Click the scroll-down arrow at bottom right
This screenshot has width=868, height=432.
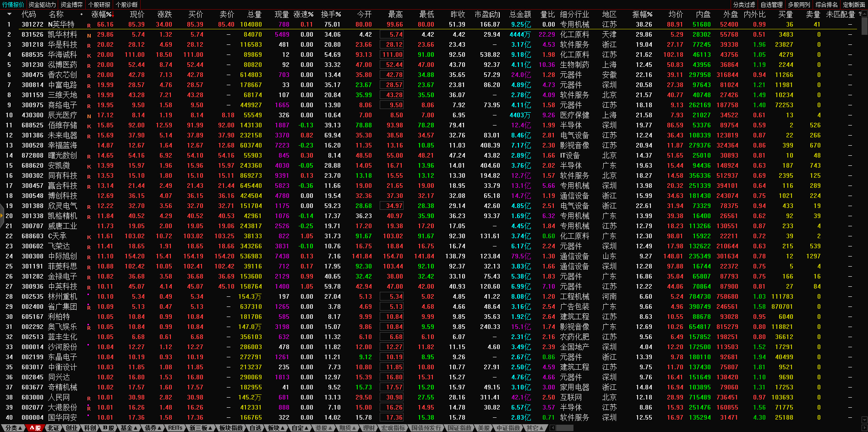tap(864, 420)
